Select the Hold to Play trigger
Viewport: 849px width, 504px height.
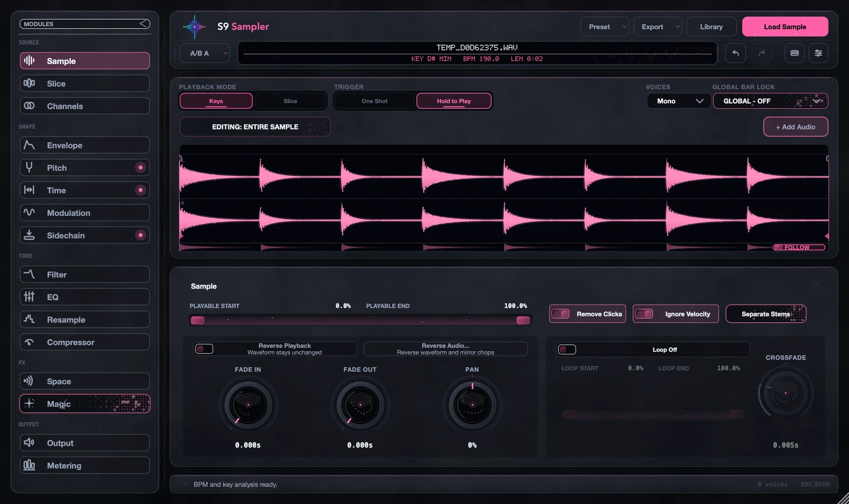(454, 101)
